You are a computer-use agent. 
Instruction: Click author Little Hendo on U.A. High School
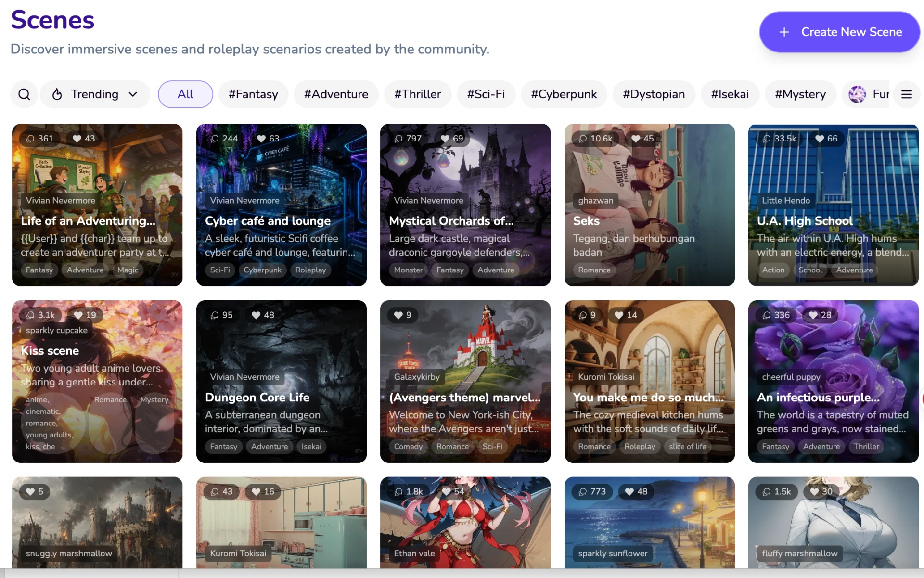[786, 201]
